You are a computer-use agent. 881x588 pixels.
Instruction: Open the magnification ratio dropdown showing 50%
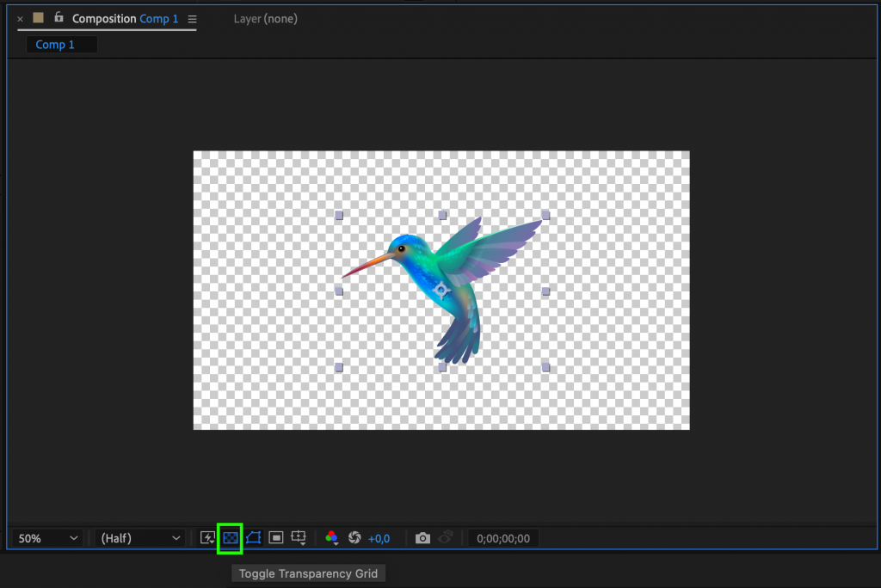click(x=47, y=537)
